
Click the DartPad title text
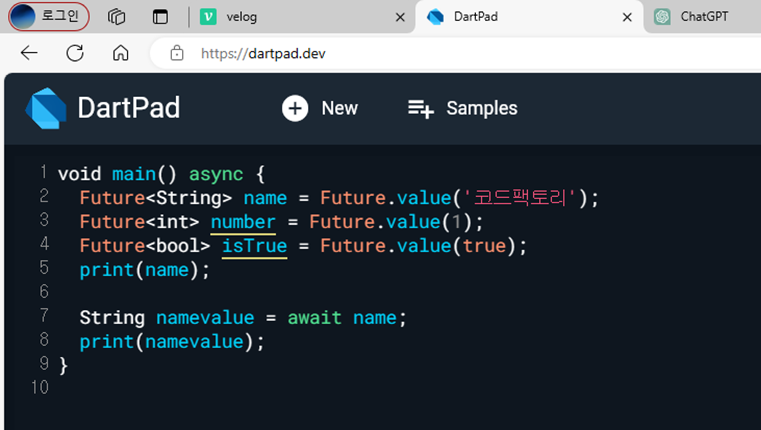tap(129, 108)
